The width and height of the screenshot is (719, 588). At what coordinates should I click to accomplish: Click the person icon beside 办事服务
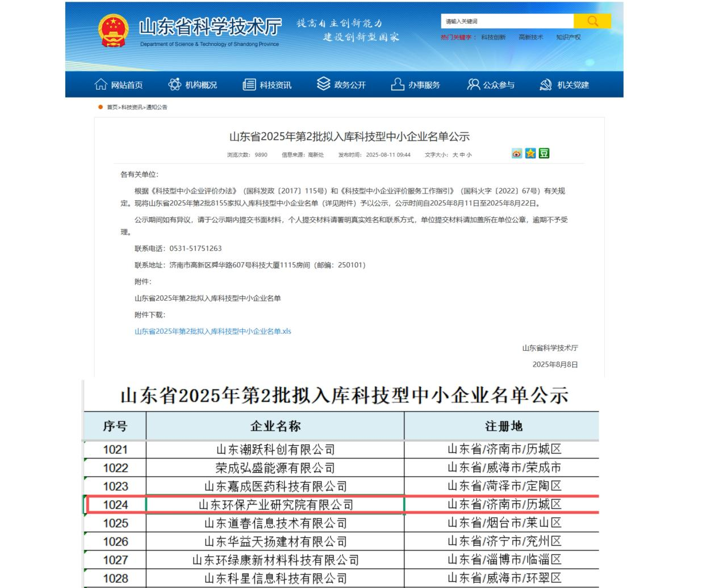point(397,84)
